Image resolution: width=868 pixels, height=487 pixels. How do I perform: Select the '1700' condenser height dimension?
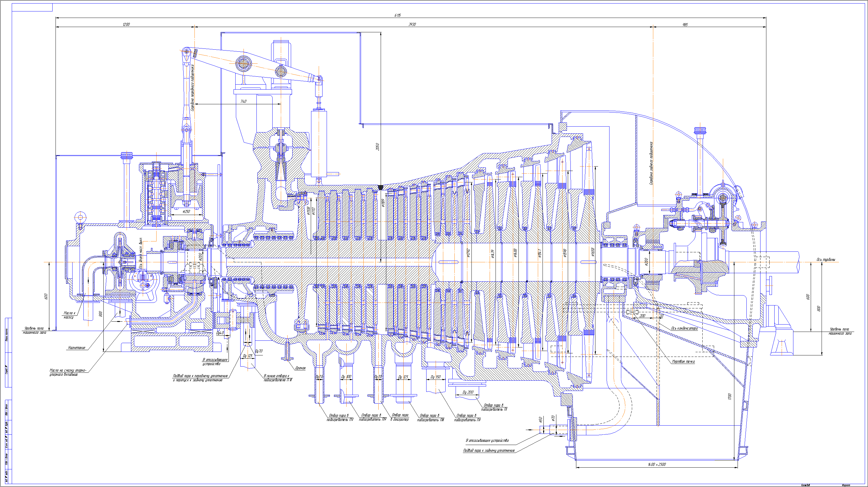point(730,397)
